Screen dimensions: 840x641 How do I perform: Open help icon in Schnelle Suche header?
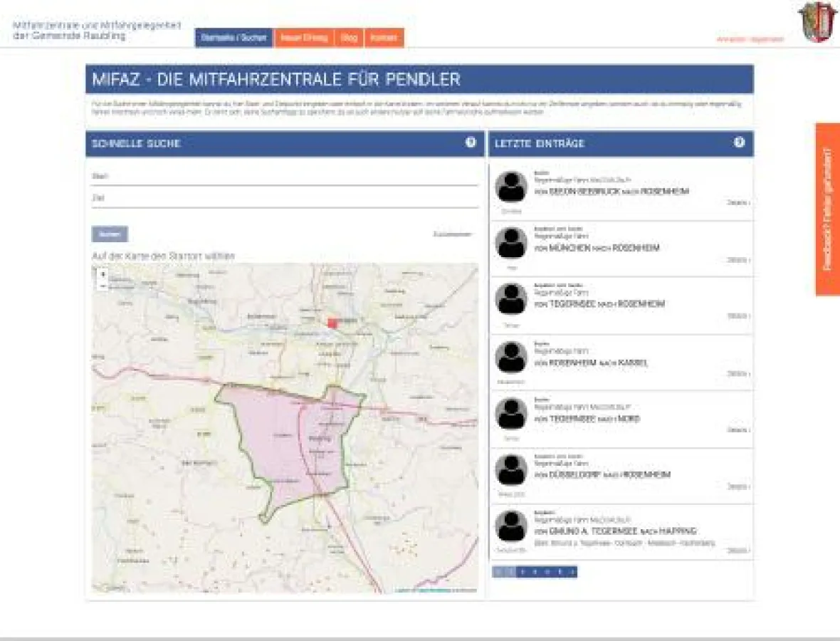click(x=471, y=142)
